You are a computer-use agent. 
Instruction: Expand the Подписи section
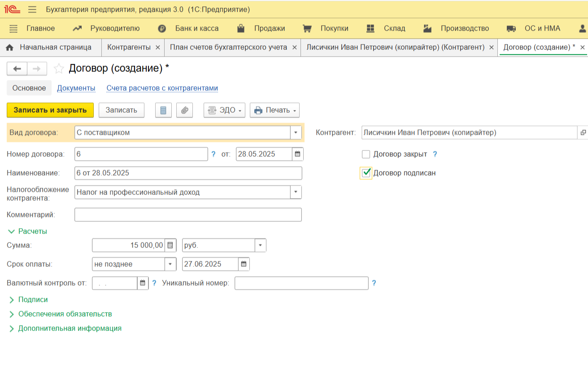[33, 300]
